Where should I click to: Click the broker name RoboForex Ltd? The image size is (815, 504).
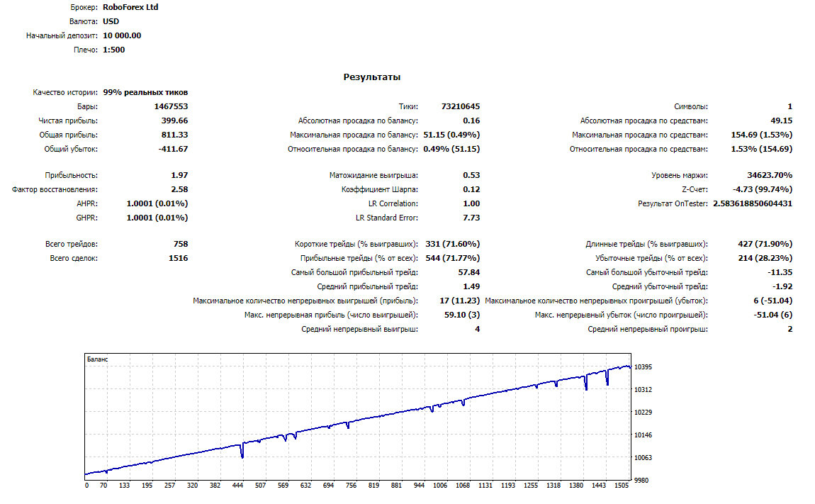[130, 7]
